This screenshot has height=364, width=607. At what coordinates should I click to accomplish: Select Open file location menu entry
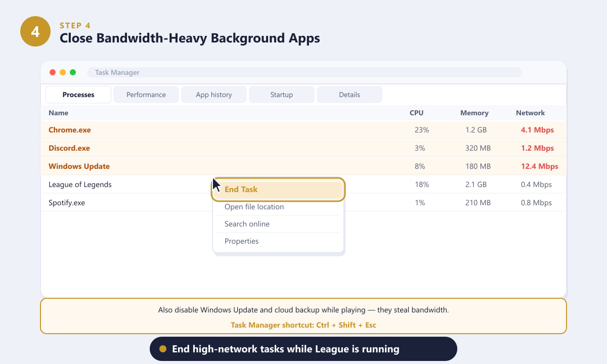tap(278, 207)
